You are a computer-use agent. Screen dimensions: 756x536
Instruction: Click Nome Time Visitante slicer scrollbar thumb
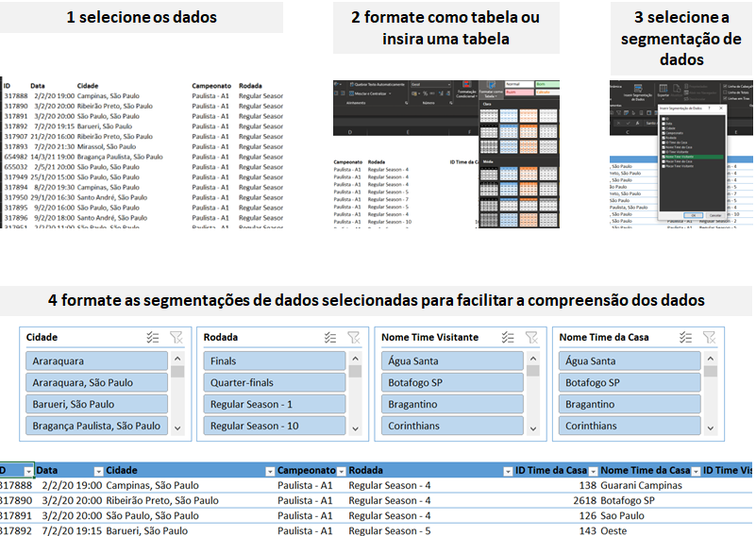pos(532,371)
